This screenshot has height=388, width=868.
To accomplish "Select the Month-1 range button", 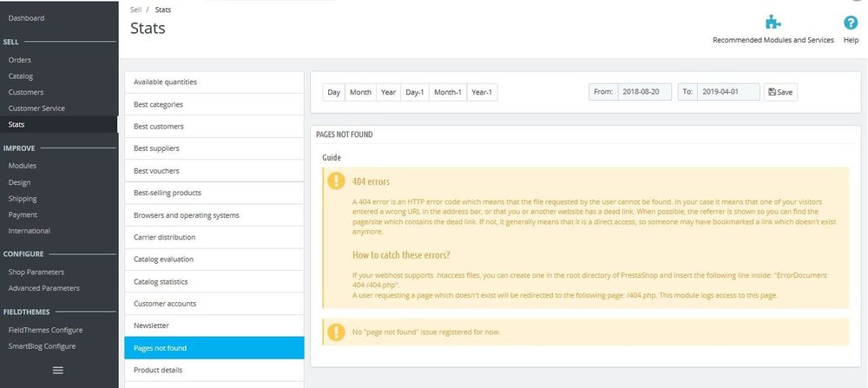I will 448,92.
